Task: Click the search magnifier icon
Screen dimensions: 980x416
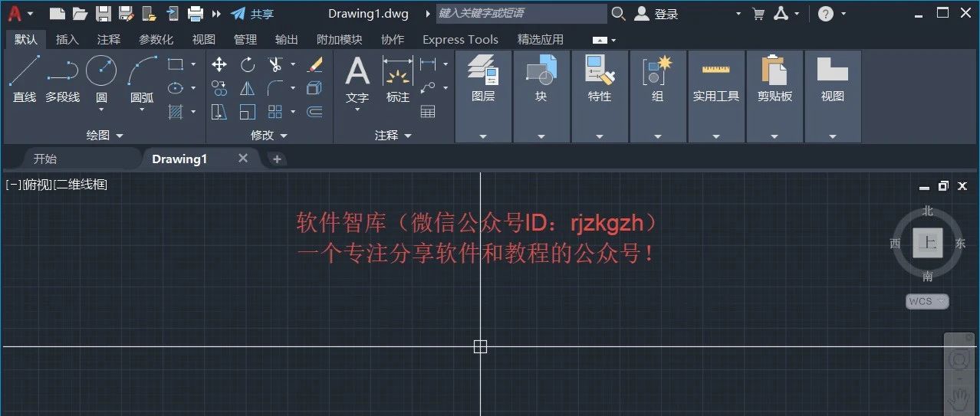Action: coord(618,14)
